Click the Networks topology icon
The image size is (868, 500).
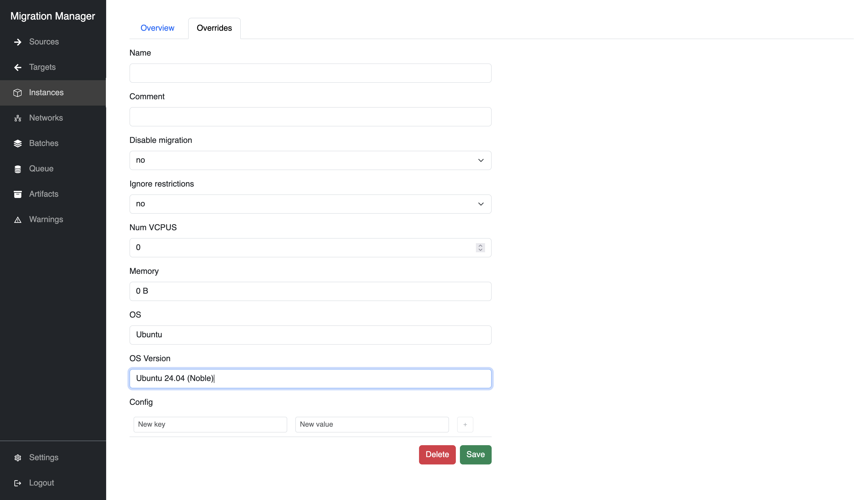18,118
